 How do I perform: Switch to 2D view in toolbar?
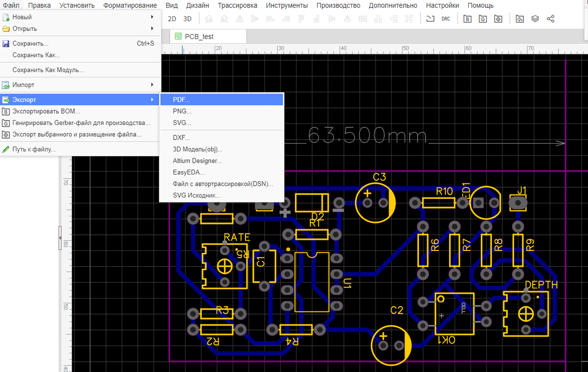[172, 19]
